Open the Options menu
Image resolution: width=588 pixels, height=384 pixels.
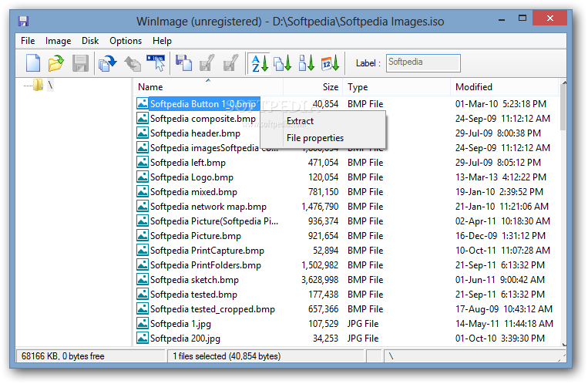(x=126, y=41)
